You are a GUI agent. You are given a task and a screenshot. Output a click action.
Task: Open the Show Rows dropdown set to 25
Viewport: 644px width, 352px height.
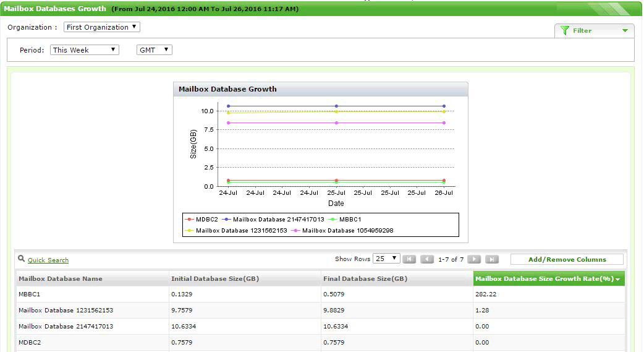(387, 259)
